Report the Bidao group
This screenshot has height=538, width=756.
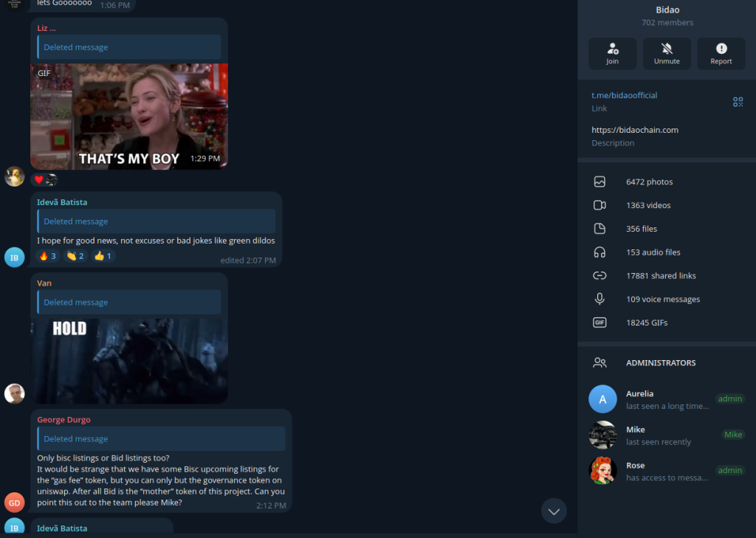(x=721, y=54)
